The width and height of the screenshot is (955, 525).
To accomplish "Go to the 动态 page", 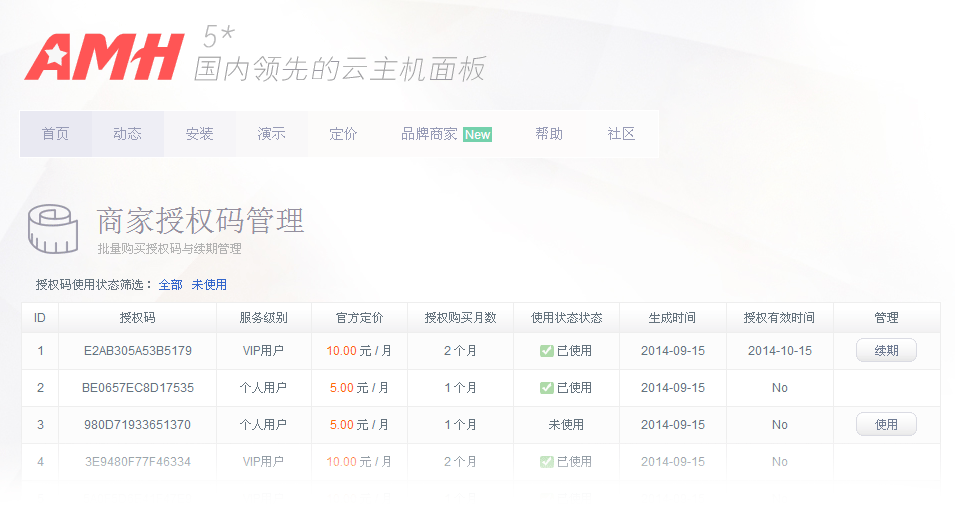I will point(127,134).
